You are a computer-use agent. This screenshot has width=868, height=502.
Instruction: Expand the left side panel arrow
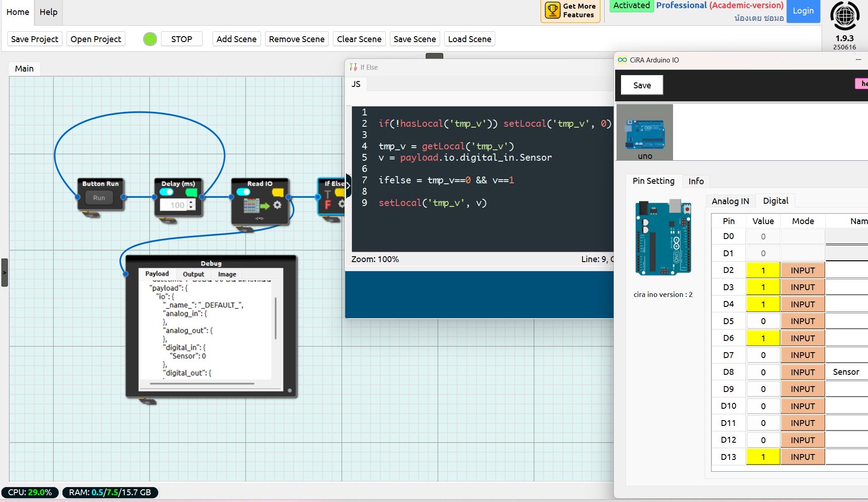point(5,273)
